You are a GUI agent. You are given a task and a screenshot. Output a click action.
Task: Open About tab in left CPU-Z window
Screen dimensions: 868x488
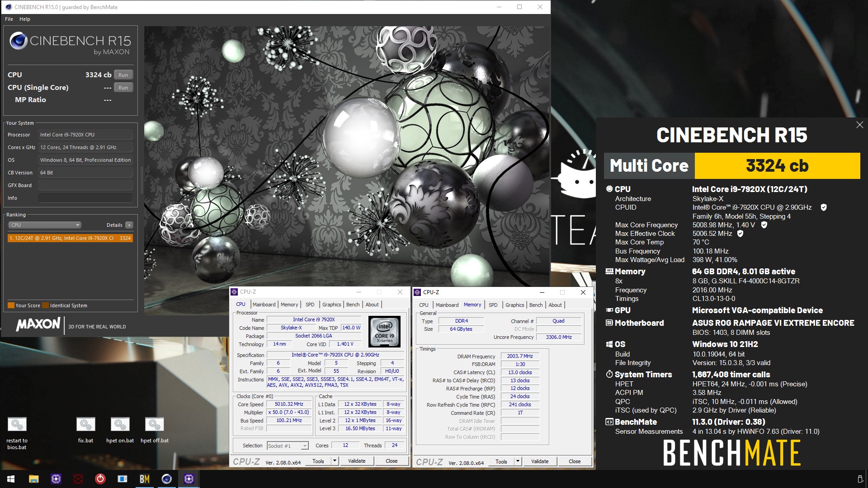pos(372,305)
